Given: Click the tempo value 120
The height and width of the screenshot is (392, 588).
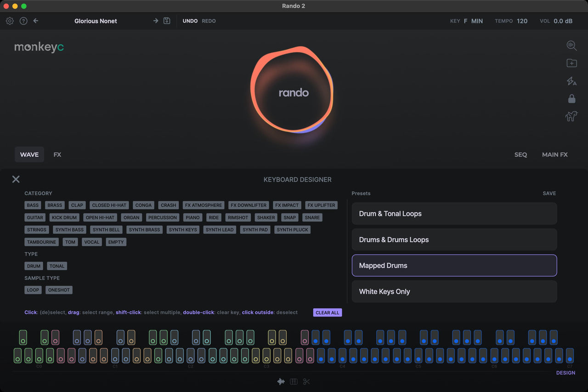Looking at the screenshot, I should click(522, 21).
